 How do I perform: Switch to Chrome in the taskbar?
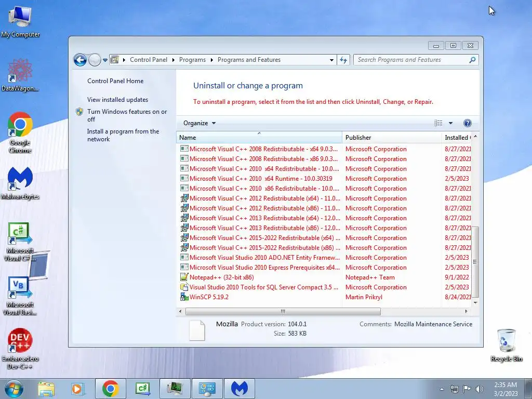[110, 389]
